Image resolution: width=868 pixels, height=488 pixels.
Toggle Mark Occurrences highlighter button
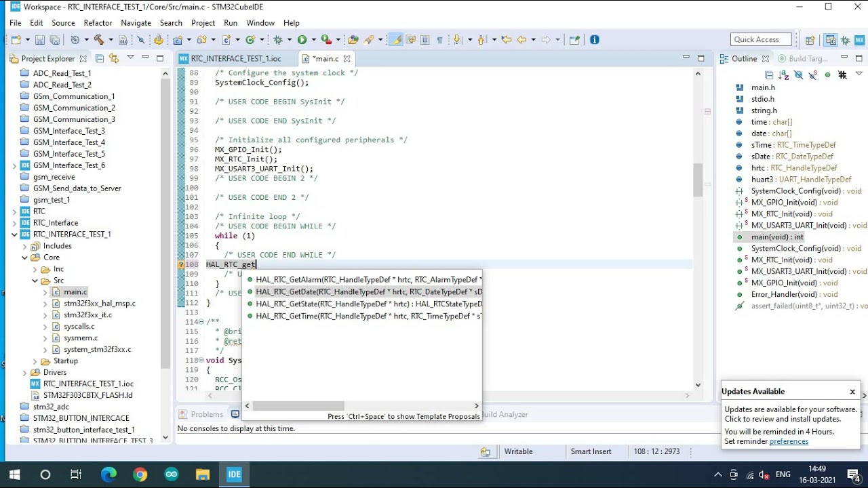(396, 40)
